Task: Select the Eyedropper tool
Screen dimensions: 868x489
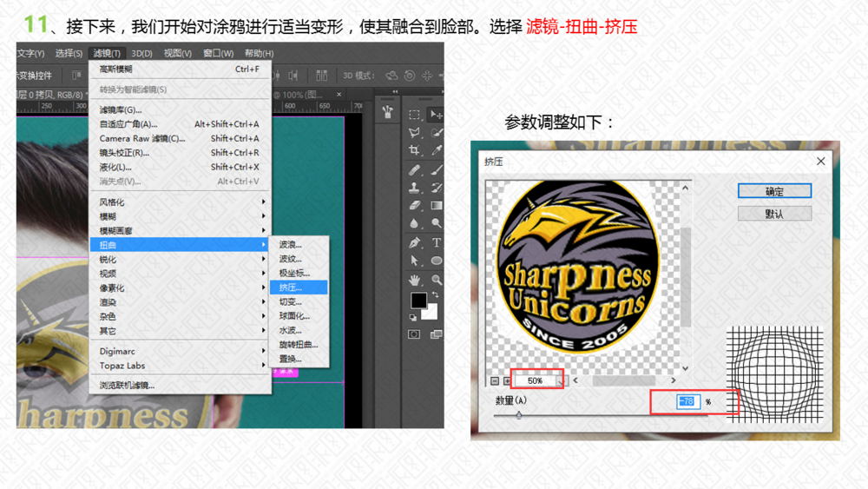Action: click(437, 150)
